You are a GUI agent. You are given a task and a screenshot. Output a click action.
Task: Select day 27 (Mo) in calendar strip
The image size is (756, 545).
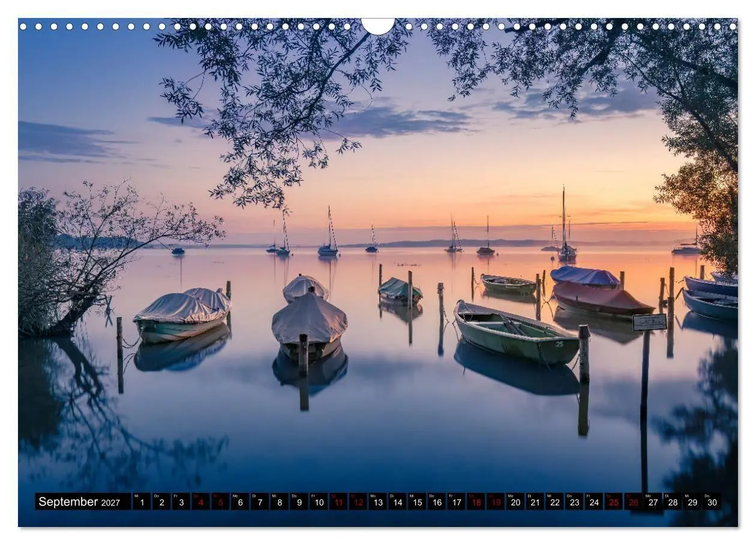tap(653, 502)
